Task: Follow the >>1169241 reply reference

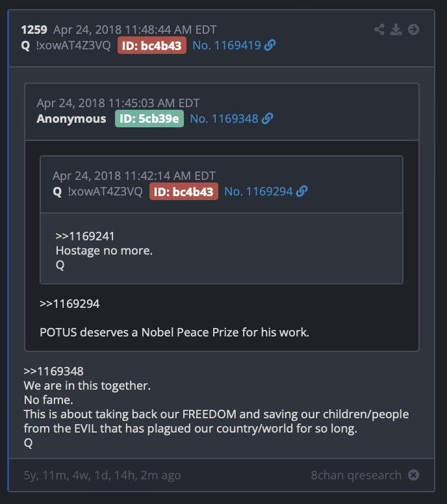Action: pyautogui.click(x=85, y=236)
